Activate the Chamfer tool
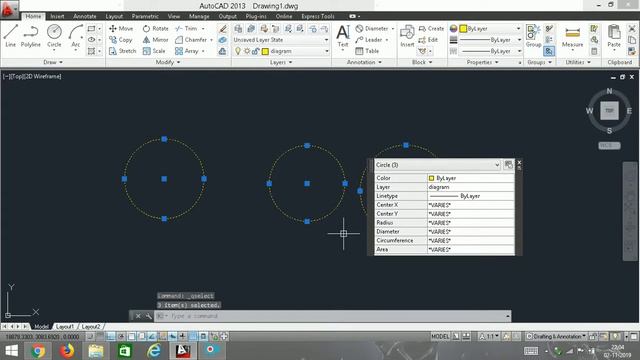The image size is (640, 360). 191,40
